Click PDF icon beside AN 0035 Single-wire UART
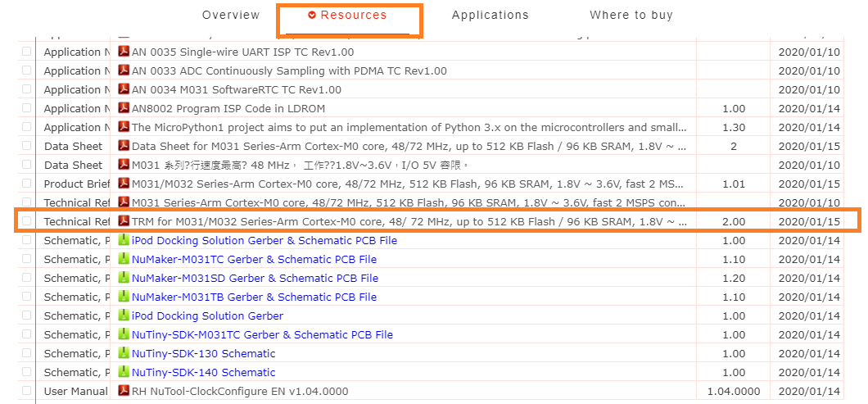The height and width of the screenshot is (404, 868). (124, 52)
